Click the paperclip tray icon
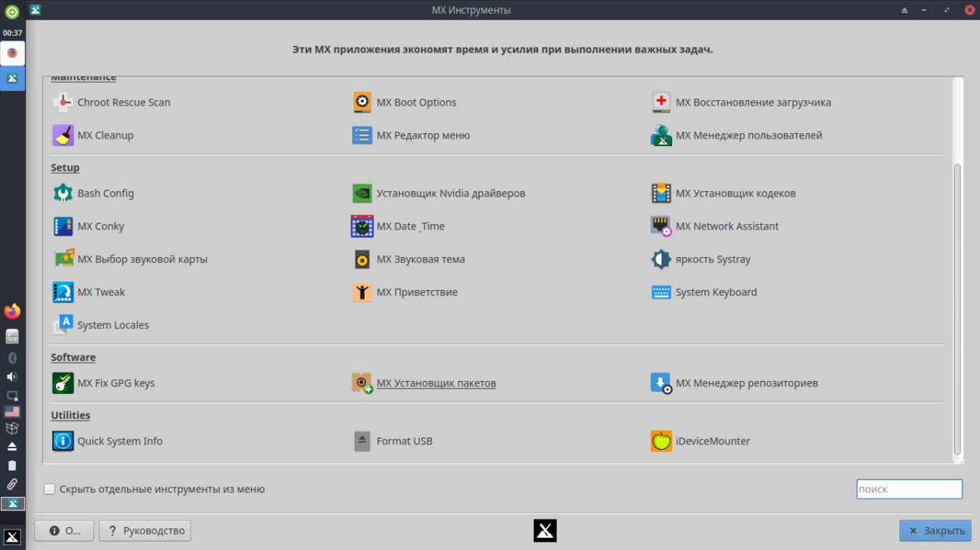980x550 pixels. click(12, 484)
